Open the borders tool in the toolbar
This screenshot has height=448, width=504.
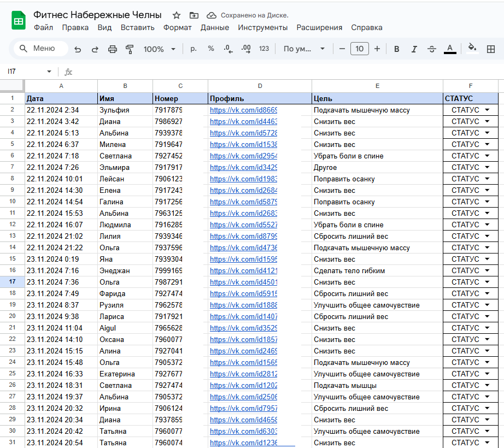pyautogui.click(x=490, y=49)
